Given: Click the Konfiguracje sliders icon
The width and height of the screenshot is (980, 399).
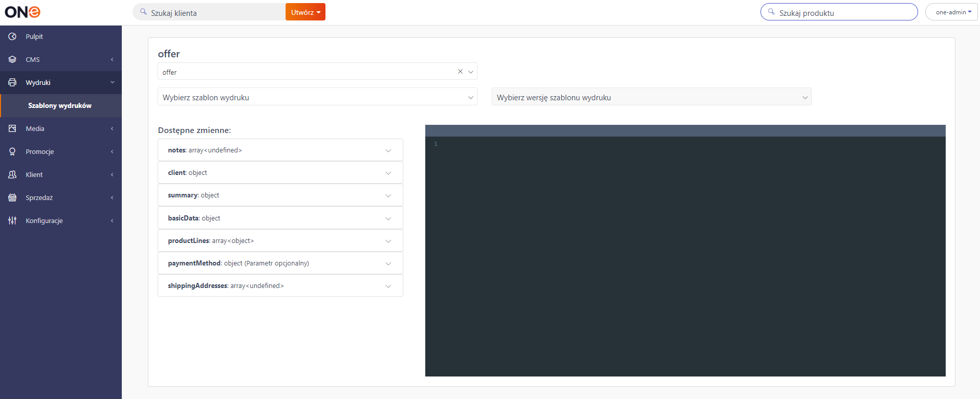Looking at the screenshot, I should [x=12, y=220].
